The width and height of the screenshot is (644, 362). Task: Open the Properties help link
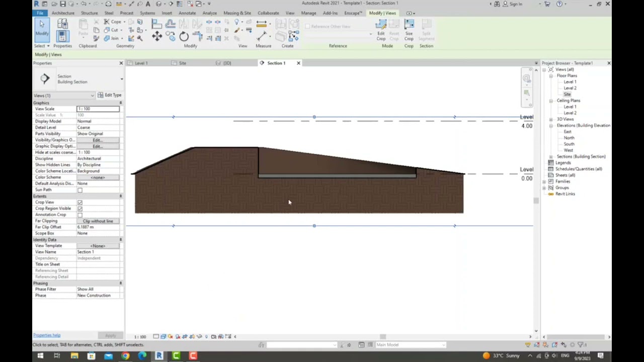click(x=46, y=335)
